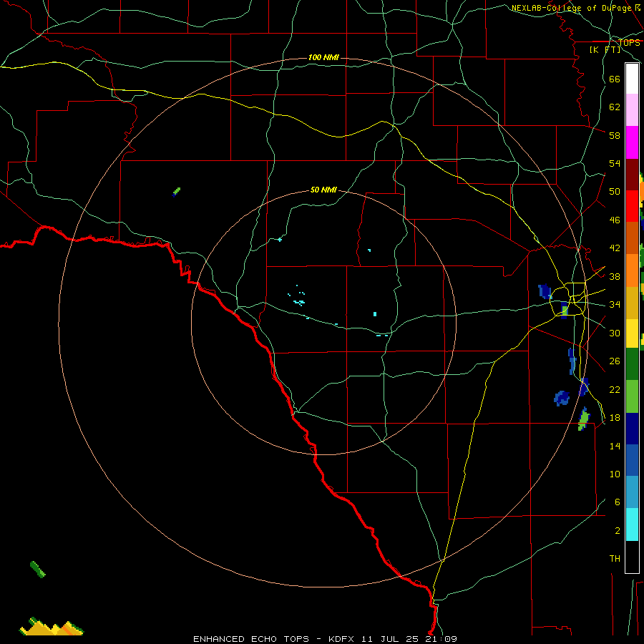Click the cyan legend swatch
Image resolution: width=644 pixels, height=644 pixels.
click(x=632, y=525)
